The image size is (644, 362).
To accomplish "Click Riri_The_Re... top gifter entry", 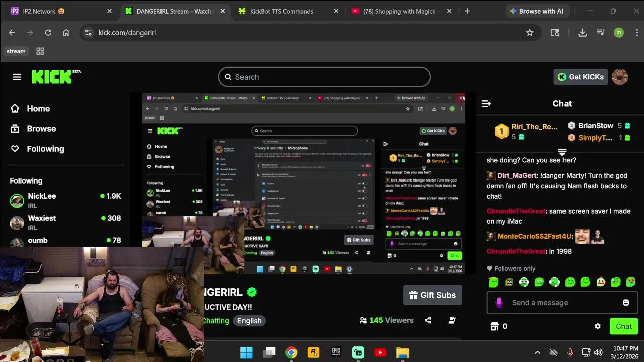I will [526, 131].
